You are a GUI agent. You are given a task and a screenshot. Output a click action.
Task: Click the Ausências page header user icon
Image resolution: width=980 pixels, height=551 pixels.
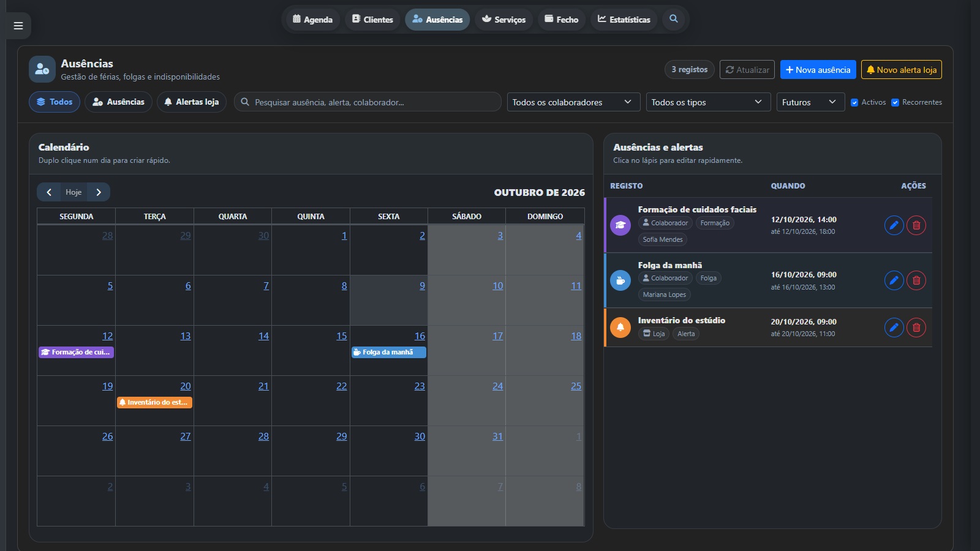(42, 70)
